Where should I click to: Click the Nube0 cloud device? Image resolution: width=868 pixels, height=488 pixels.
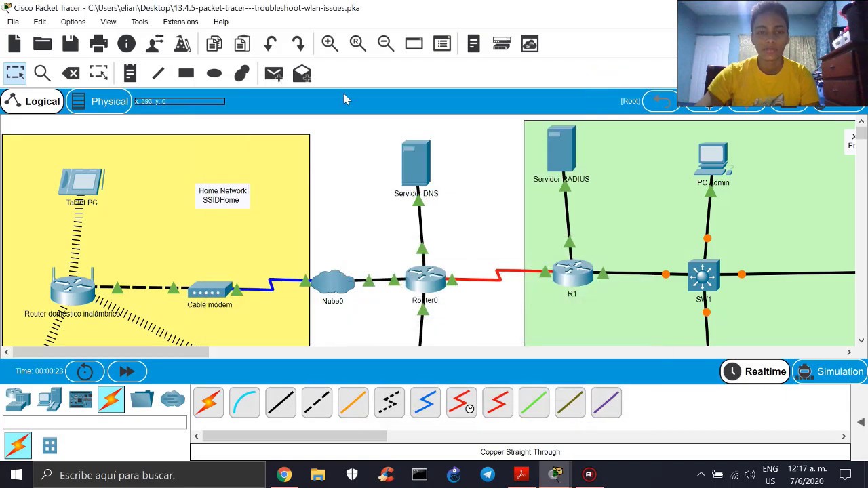tap(332, 281)
